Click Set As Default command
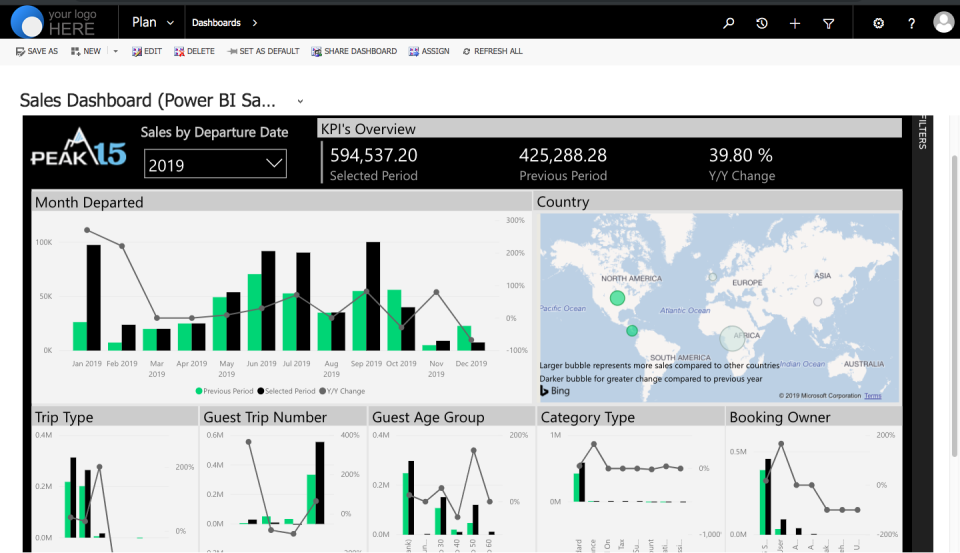Image resolution: width=960 pixels, height=553 pixels. (x=263, y=51)
